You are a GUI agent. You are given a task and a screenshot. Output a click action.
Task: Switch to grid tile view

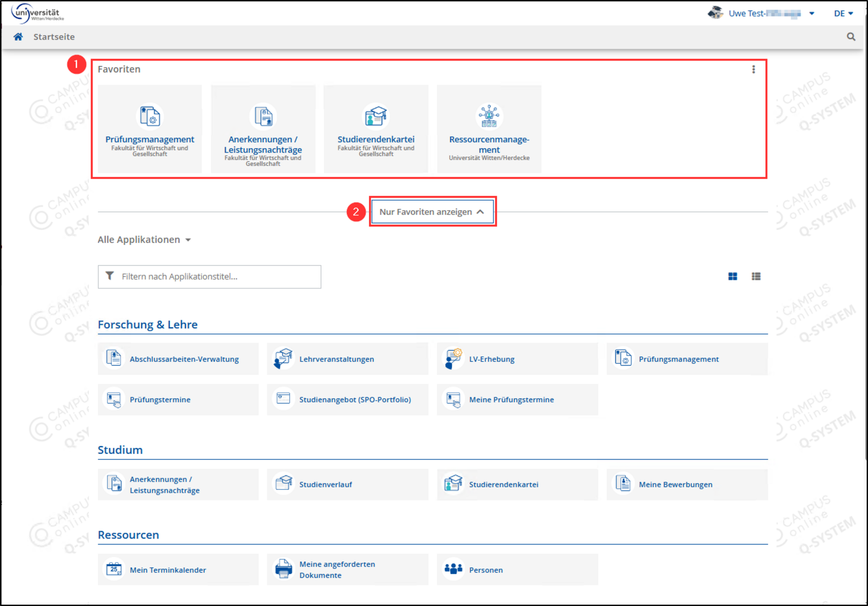pos(732,276)
